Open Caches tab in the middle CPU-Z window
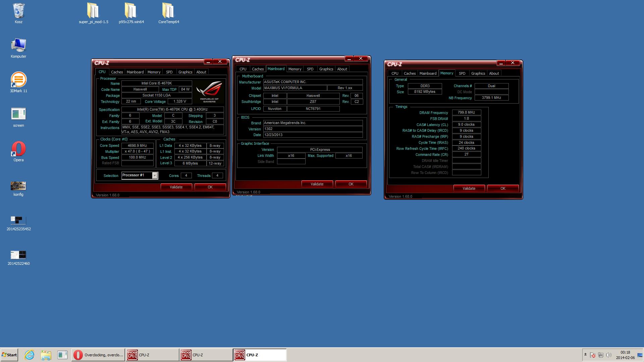Image resolution: width=644 pixels, height=362 pixels. coord(258,69)
